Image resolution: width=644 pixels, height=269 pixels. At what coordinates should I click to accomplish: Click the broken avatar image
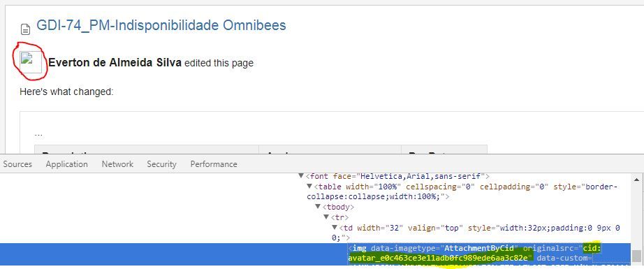click(x=31, y=62)
